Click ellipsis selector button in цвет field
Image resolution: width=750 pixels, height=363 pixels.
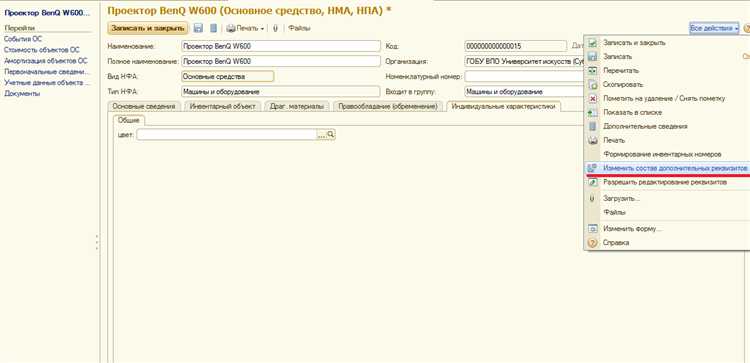(322, 135)
